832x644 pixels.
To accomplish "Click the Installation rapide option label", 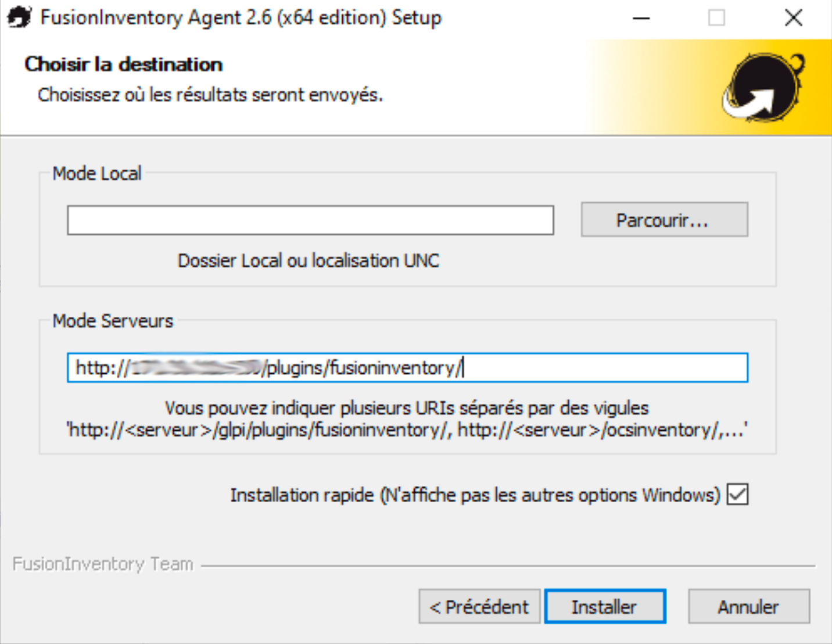I will (475, 495).
